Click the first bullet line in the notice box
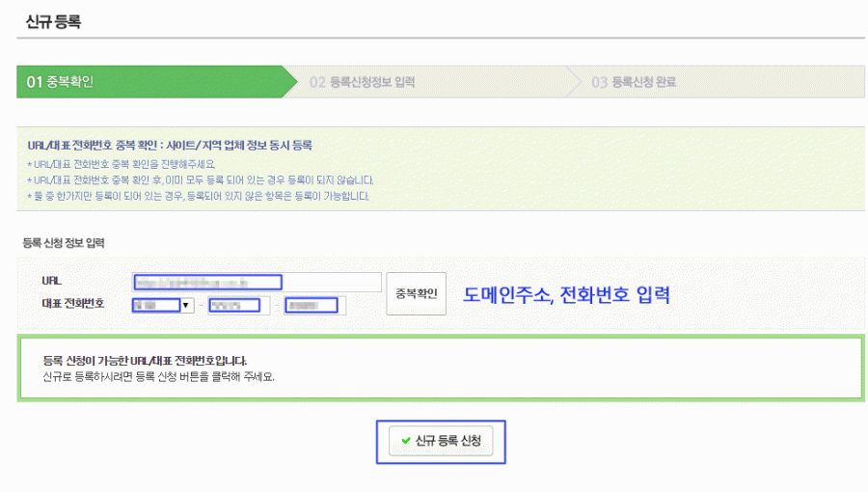The width and height of the screenshot is (868, 492). click(121, 162)
